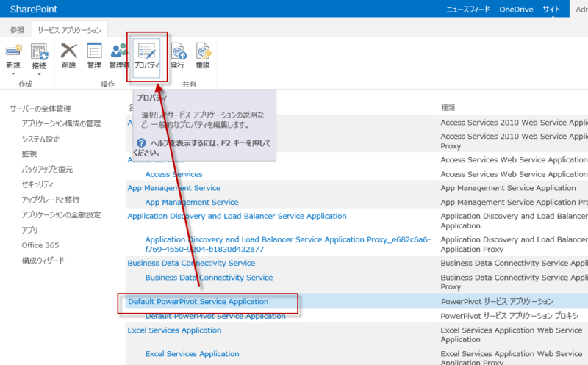Open the top-level Excel Services Application link
This screenshot has width=588, height=365.
(x=174, y=330)
